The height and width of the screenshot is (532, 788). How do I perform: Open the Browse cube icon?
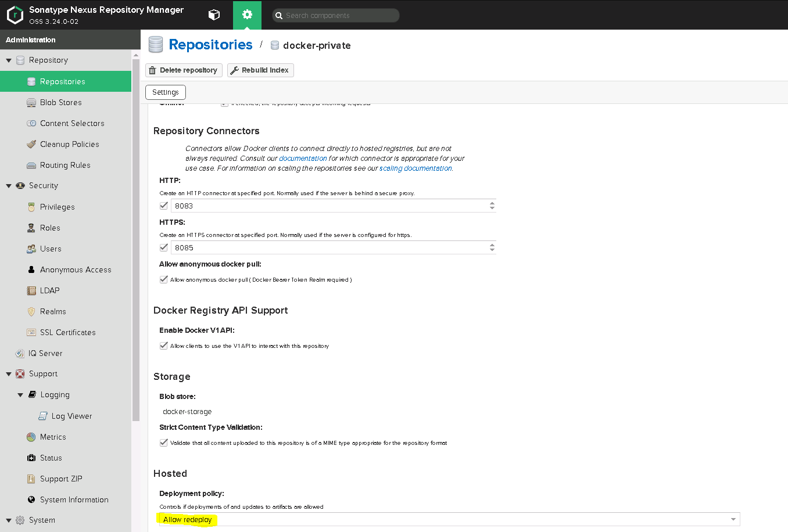tap(214, 15)
